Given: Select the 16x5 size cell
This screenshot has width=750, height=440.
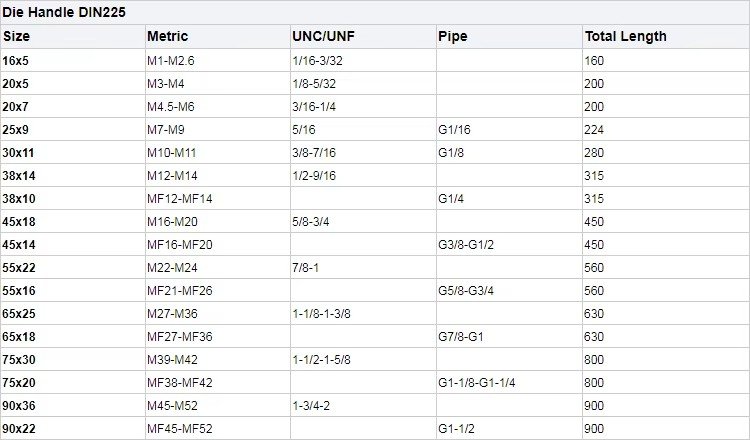Looking at the screenshot, I should click(x=16, y=60).
